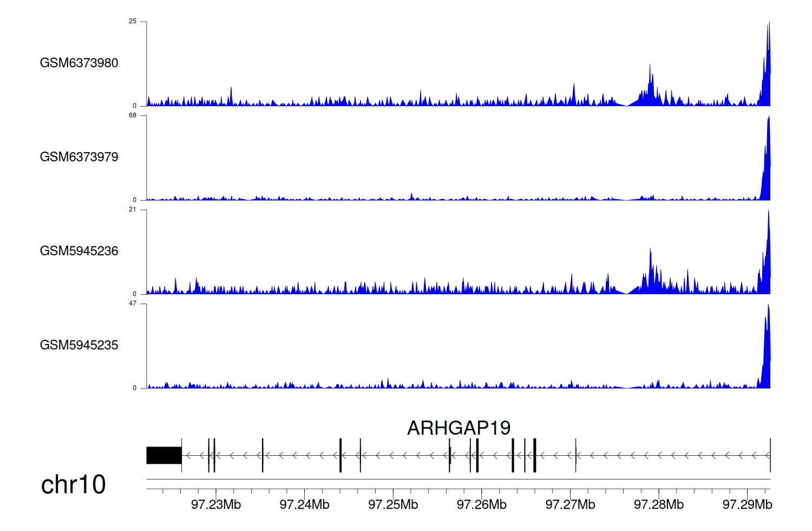The image size is (812, 531).
Task: Click the GSM5945236 track name
Action: (x=79, y=251)
